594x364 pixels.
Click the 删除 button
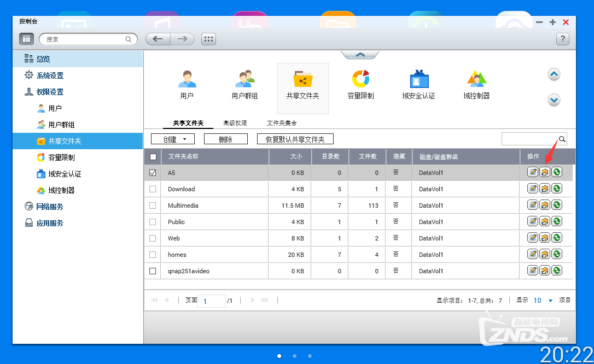point(226,139)
